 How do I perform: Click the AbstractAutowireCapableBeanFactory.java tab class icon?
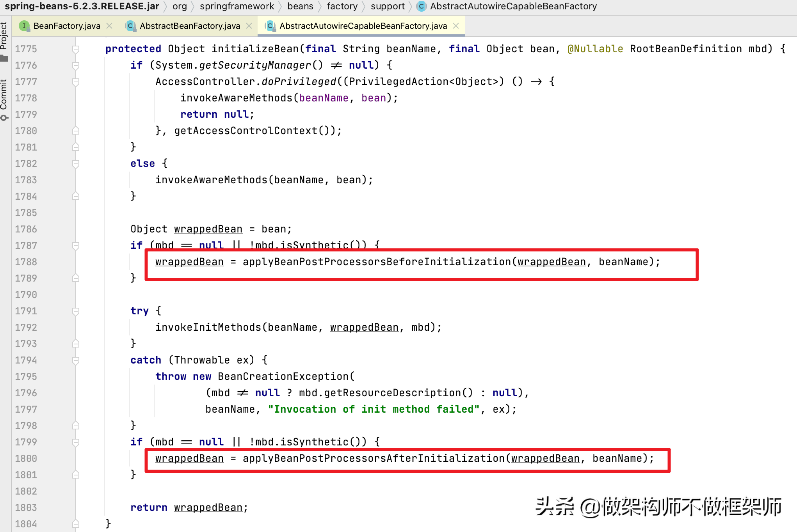point(270,26)
